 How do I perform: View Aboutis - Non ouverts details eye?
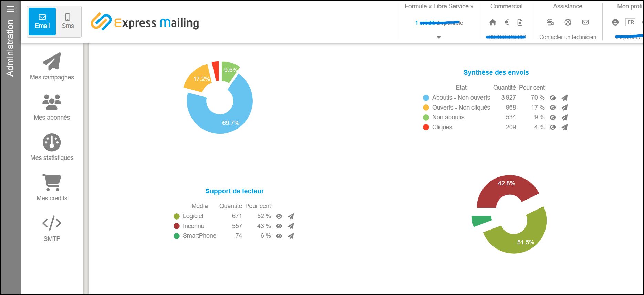[553, 98]
